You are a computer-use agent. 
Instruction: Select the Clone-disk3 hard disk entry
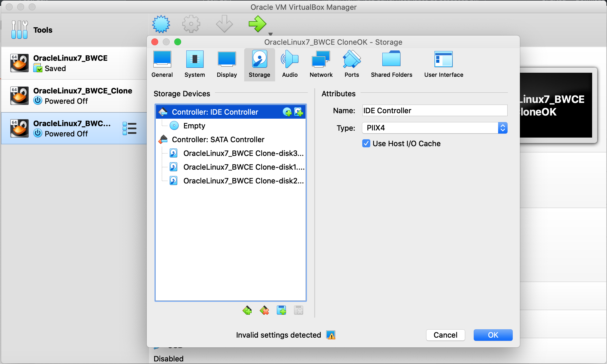click(x=231, y=153)
